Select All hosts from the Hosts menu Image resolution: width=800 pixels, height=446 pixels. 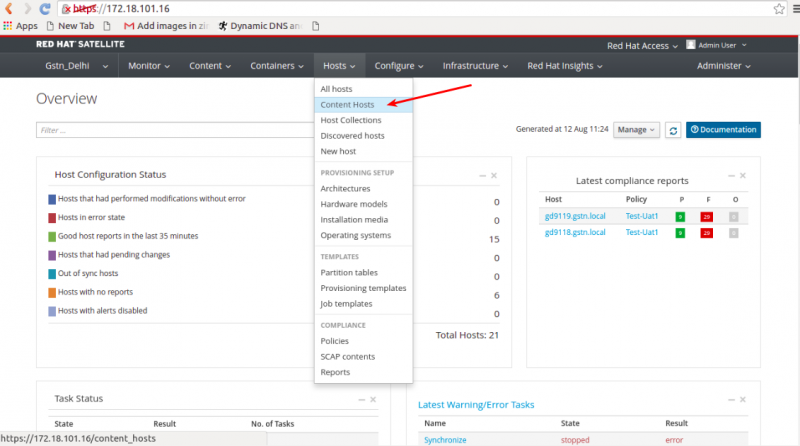[363, 89]
